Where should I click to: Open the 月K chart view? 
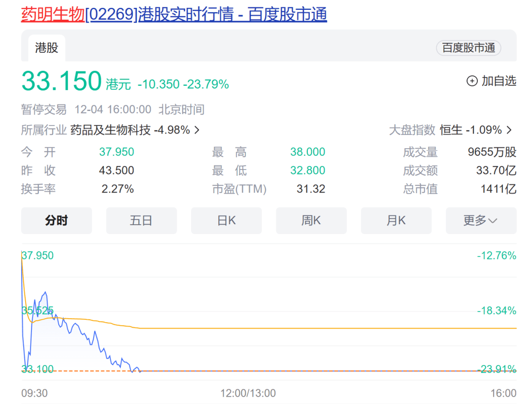396,221
